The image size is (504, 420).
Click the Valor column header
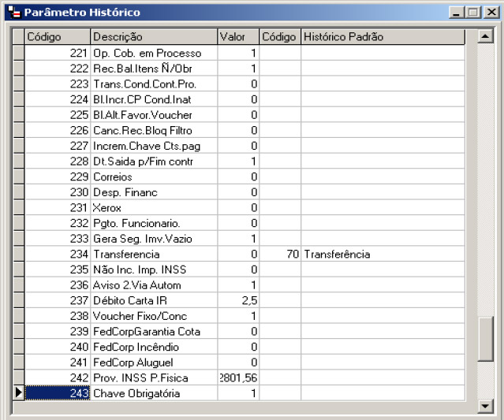[238, 37]
